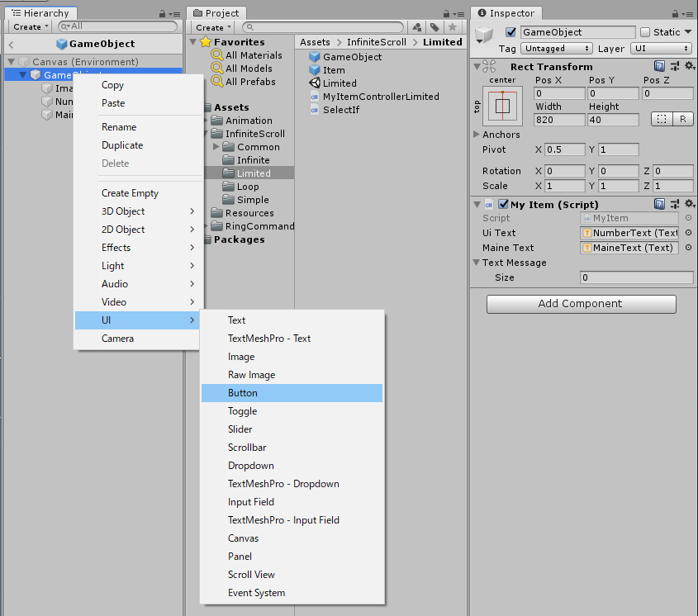Select the Loop folder in the tree

(248, 186)
